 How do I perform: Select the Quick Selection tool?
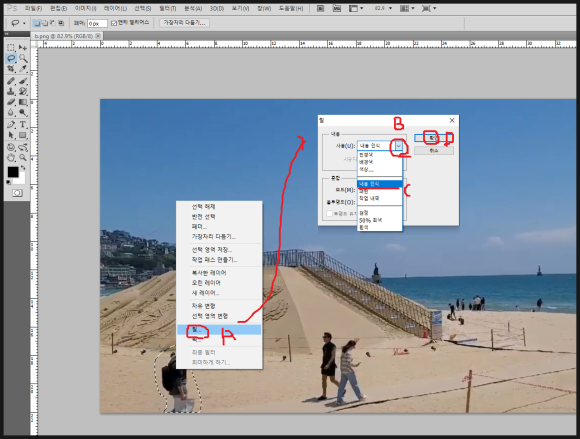pyautogui.click(x=23, y=58)
